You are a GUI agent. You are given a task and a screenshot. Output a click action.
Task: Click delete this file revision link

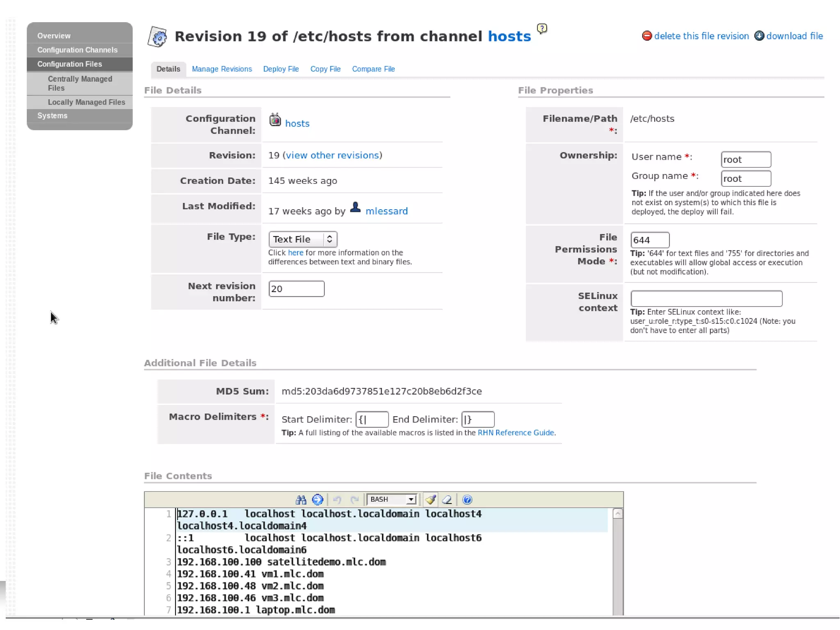(x=701, y=36)
